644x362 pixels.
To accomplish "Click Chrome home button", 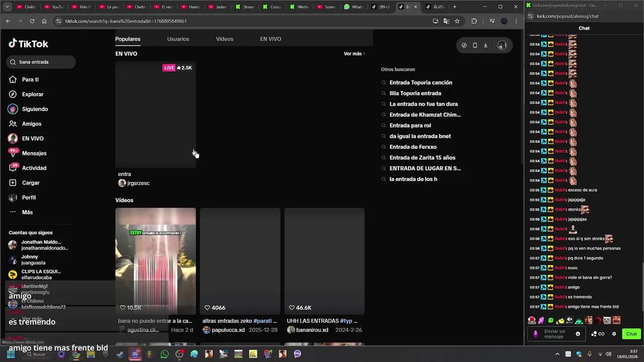I will pos(44,21).
